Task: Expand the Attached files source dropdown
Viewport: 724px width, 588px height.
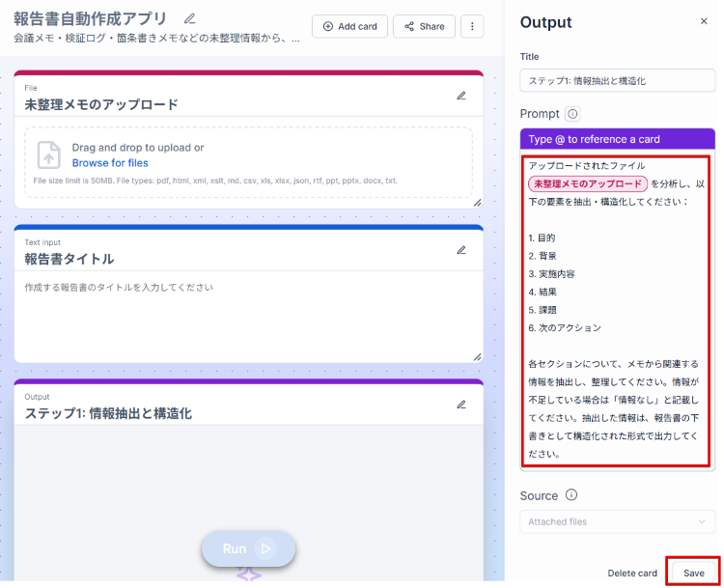Action: [618, 521]
